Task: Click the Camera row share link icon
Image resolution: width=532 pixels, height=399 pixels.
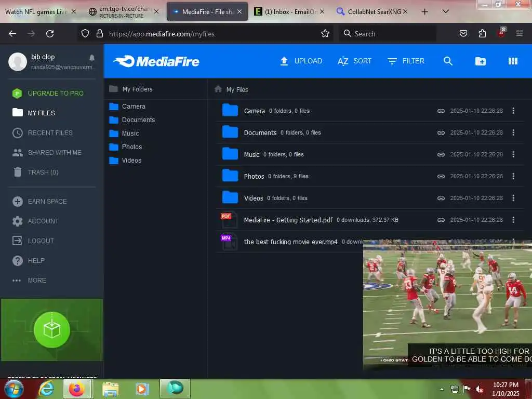Action: pos(441,111)
